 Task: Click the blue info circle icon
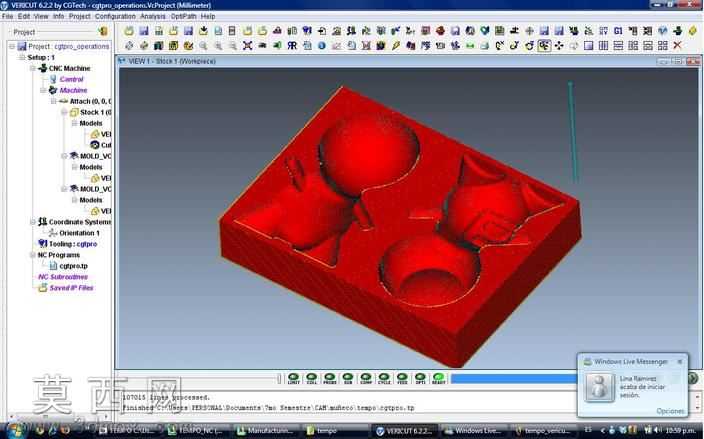point(322,45)
